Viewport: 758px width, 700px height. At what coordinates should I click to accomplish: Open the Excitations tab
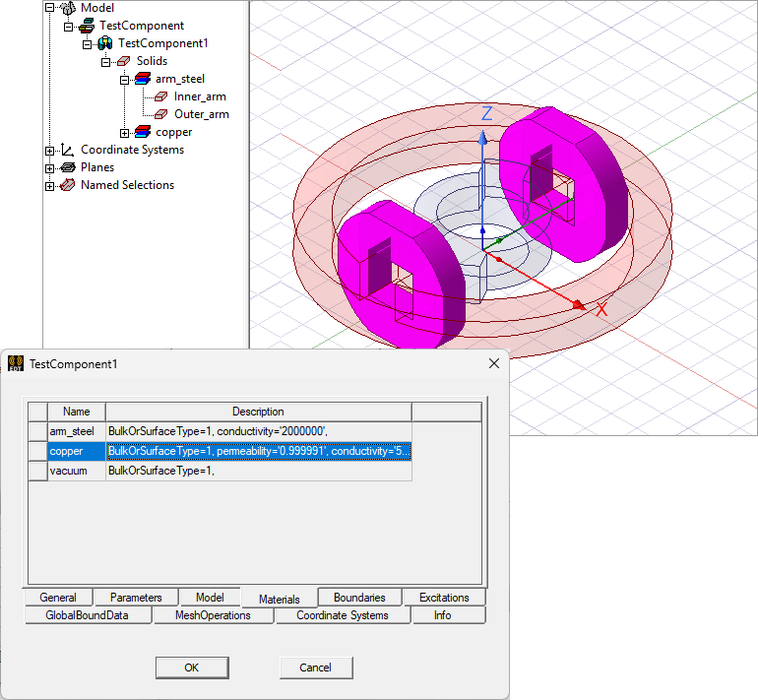[444, 598]
